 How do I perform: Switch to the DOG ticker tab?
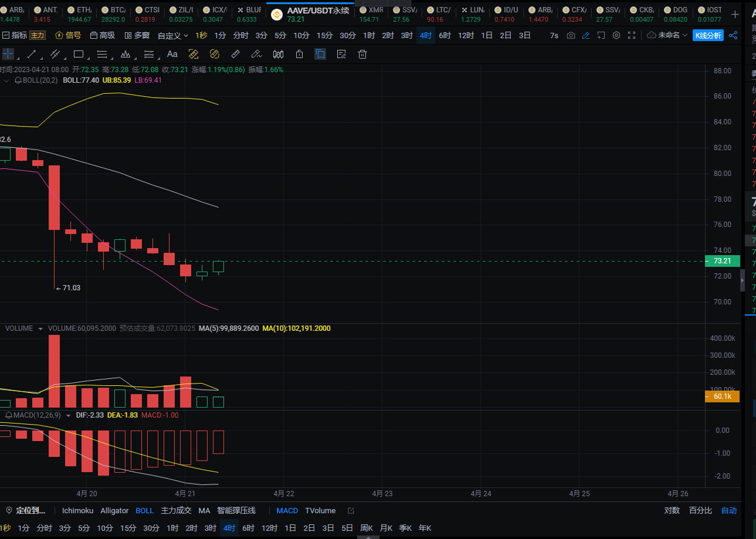[x=676, y=14]
